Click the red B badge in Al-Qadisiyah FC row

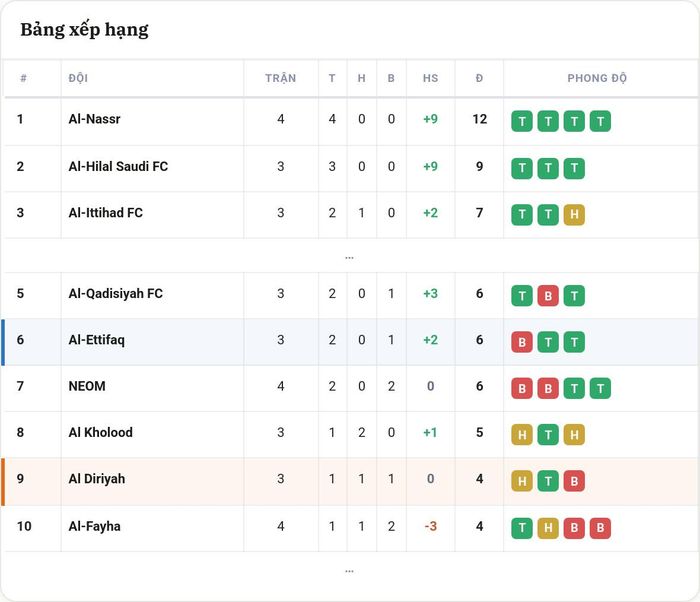click(x=548, y=296)
